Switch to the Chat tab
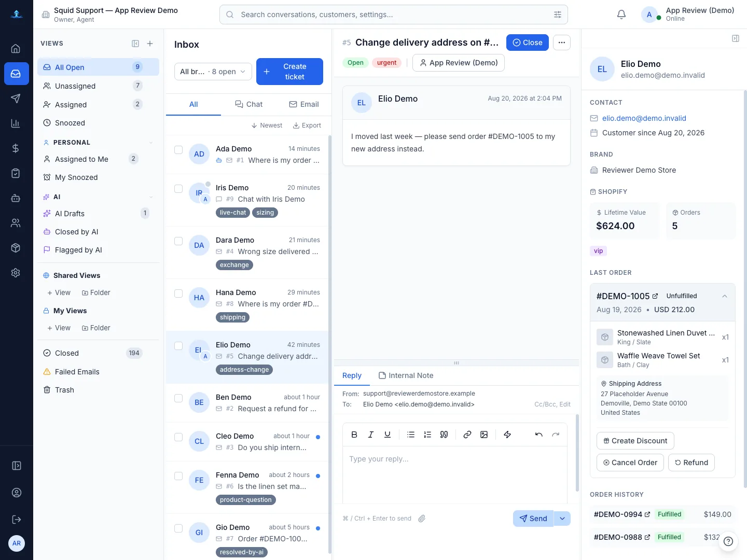The image size is (747, 560). (249, 104)
